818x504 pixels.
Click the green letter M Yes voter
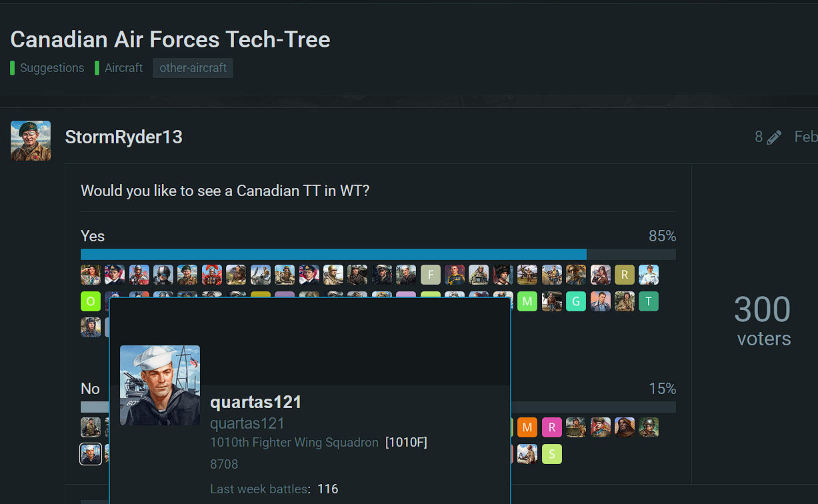tap(527, 301)
